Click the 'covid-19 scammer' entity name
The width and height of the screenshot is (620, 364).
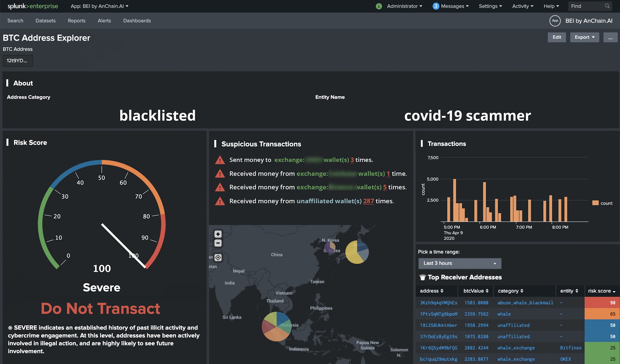(x=468, y=115)
